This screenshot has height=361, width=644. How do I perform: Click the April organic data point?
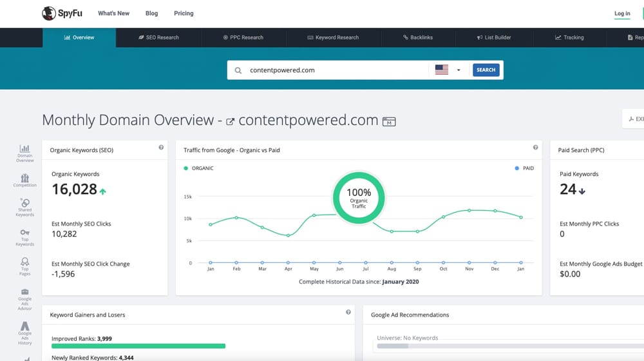pyautogui.click(x=289, y=235)
